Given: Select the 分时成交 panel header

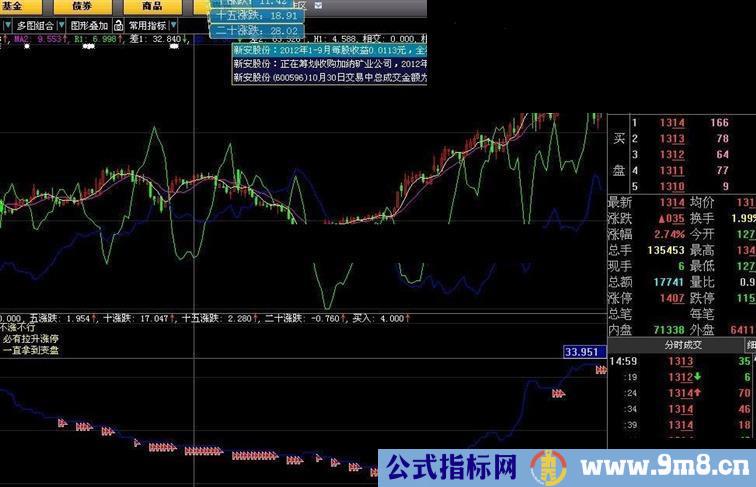Looking at the screenshot, I should tap(683, 345).
